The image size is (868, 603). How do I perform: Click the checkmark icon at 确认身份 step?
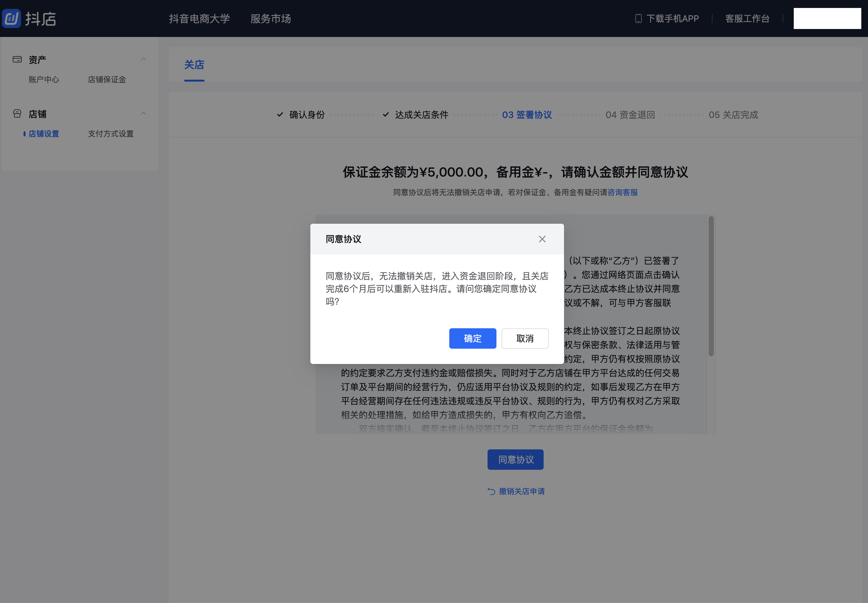tap(279, 114)
